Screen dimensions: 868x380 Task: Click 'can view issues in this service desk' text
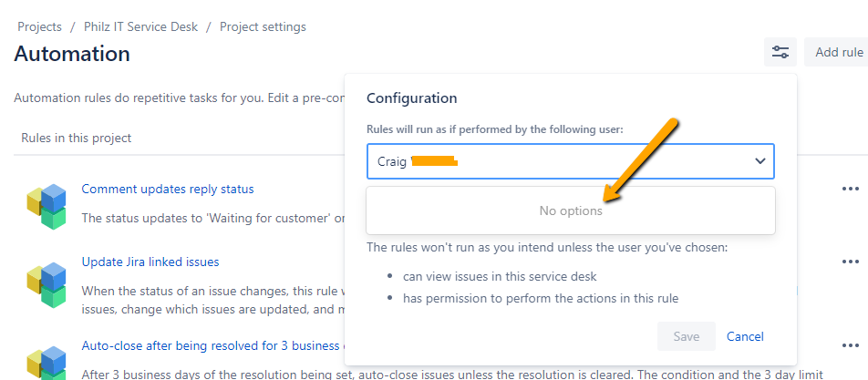(x=500, y=276)
